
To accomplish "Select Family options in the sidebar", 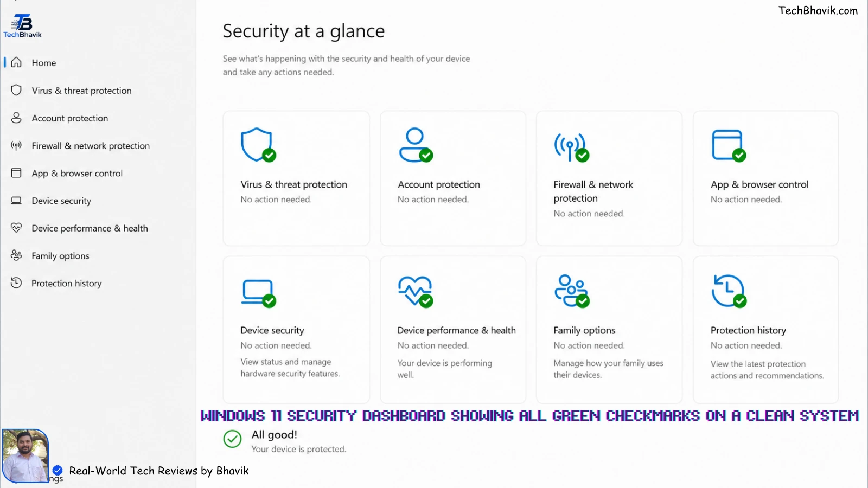I will [60, 256].
